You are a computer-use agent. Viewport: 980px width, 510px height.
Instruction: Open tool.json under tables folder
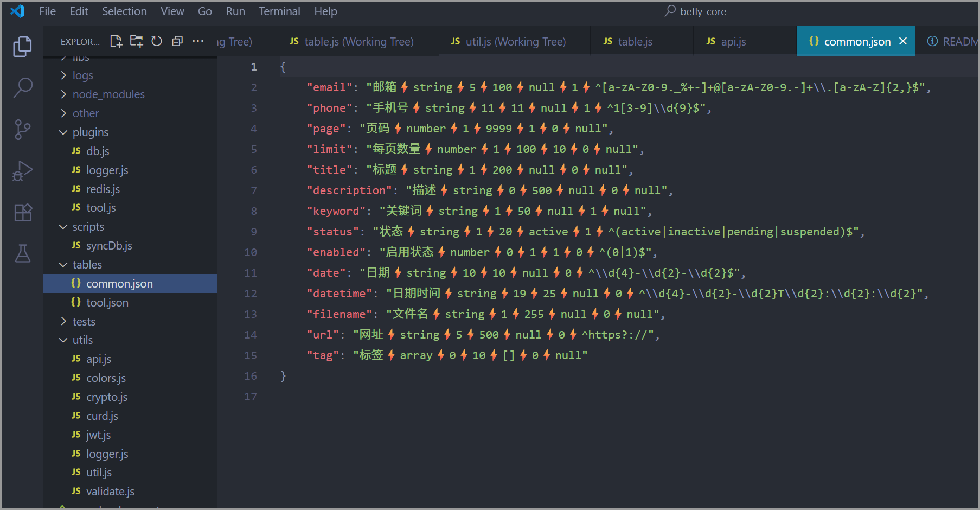pos(107,303)
